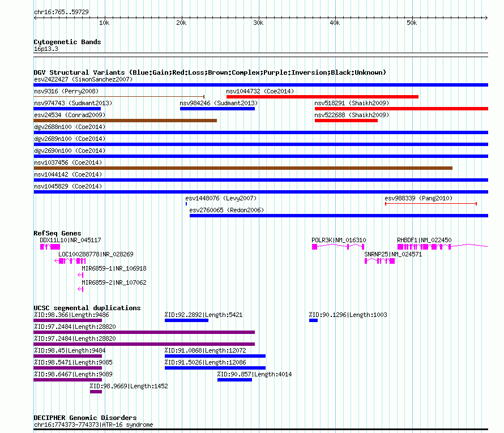Click the nsv1037456 brown complex bar

coord(243,168)
